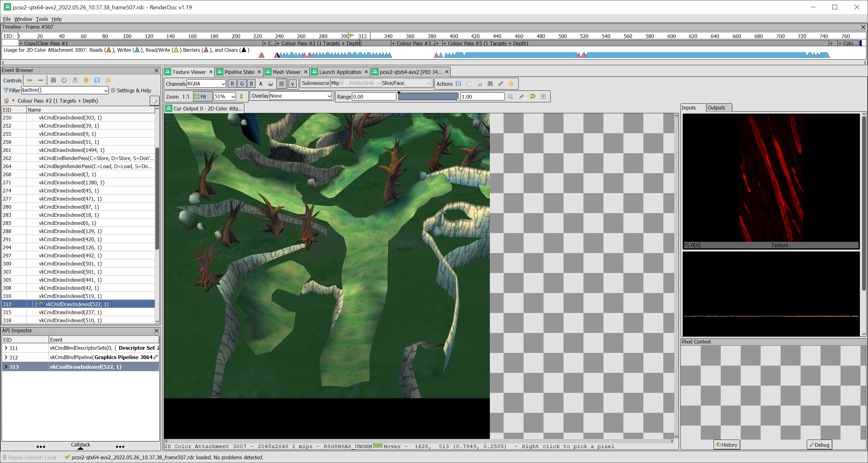The height and width of the screenshot is (463, 868).
Task: Click the black point range marker
Action: pyautogui.click(x=399, y=93)
